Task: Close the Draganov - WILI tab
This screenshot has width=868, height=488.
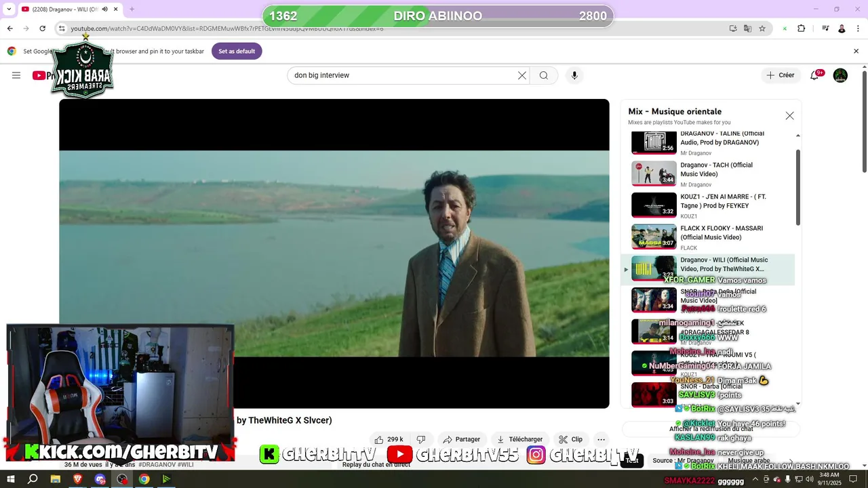Action: (115, 9)
